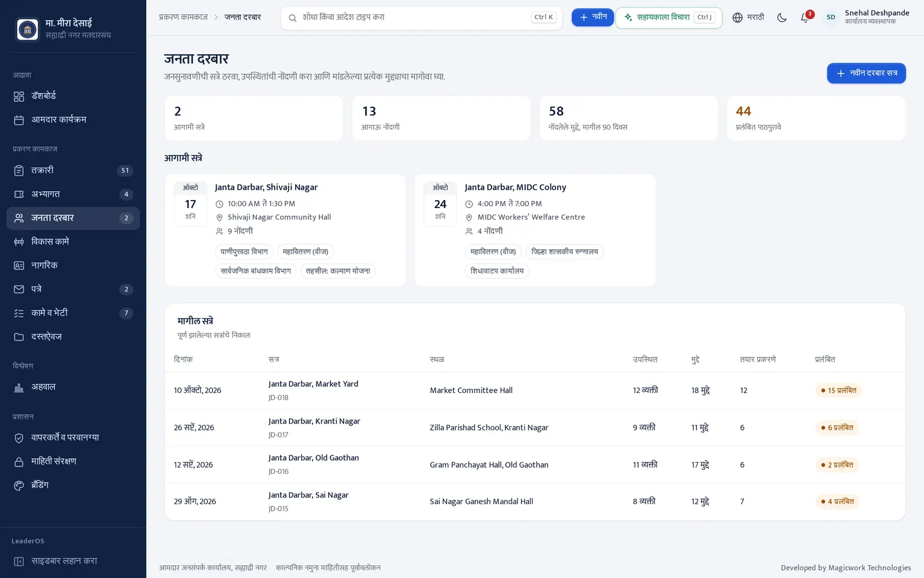Click प्रकरण कामकाज breadcrumb
Viewport: 924px width, 578px height.
click(183, 17)
